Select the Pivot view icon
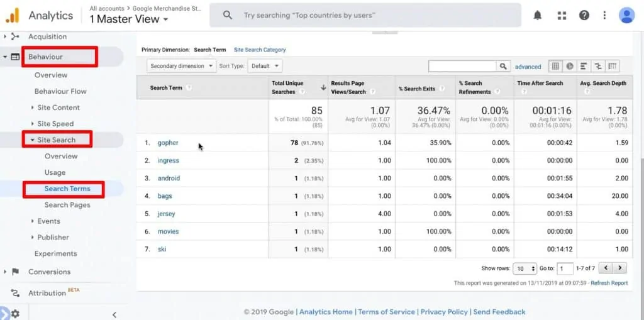This screenshot has width=644, height=320. [x=613, y=66]
